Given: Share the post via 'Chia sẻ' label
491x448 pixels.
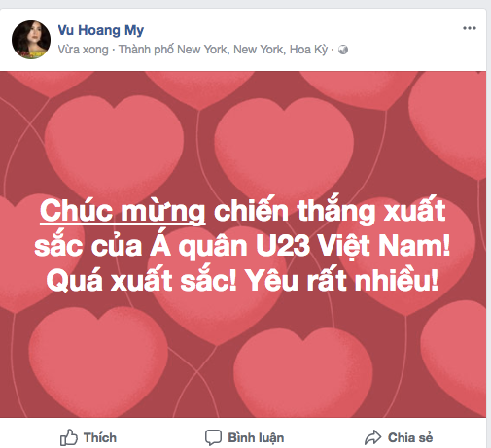Looking at the screenshot, I should click(x=410, y=437).
